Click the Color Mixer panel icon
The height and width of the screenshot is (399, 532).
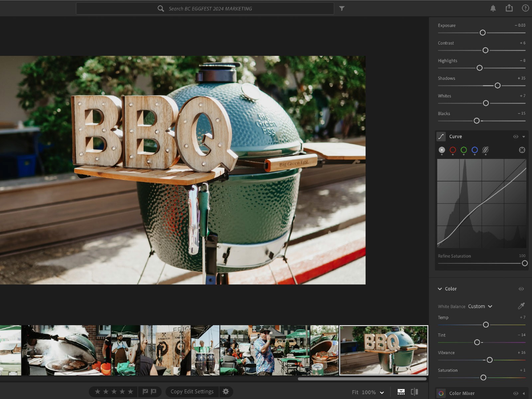(x=441, y=393)
